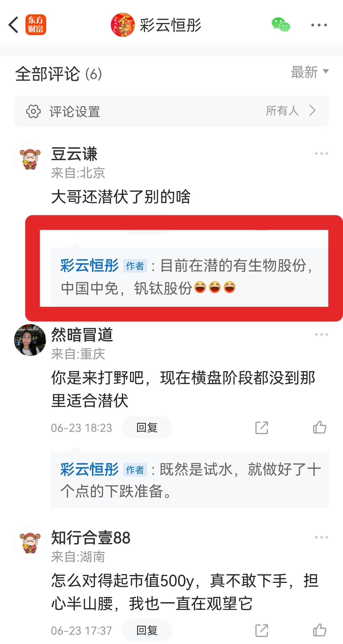Screen dimensions: 343x644
Task: Open the 所有人 comment permission chevron
Action: tap(312, 111)
